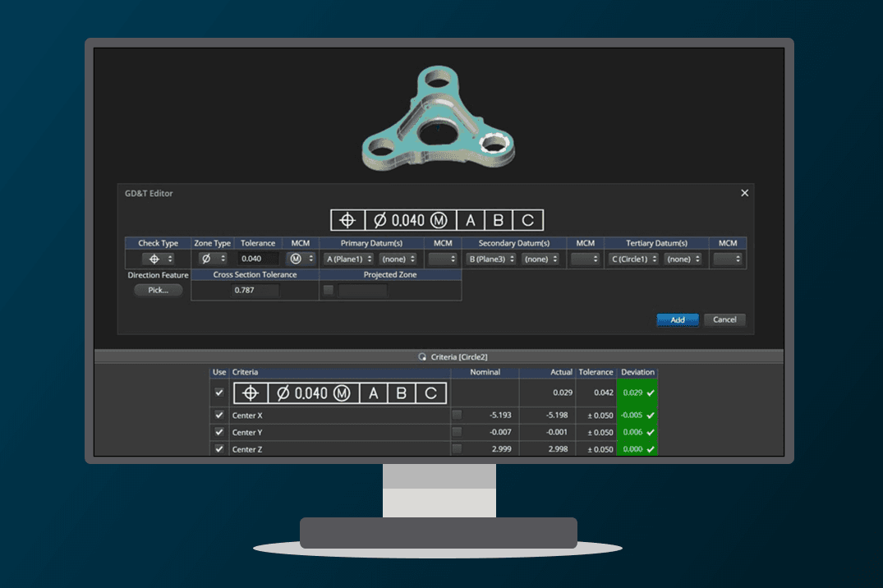
Task: Click the Criteria [Circle2] panel header icon
Action: coord(422,356)
